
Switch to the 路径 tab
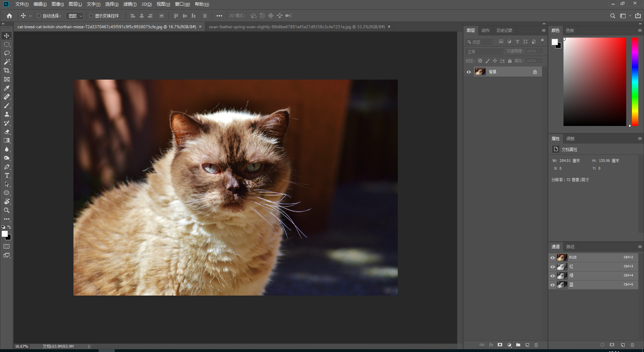tap(570, 247)
